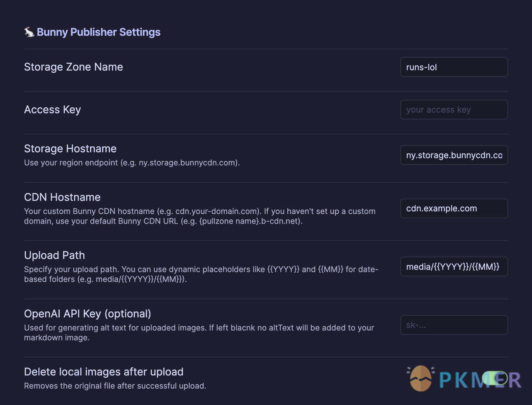Select the CDN Hostname field with cdn.example.com
This screenshot has height=405, width=532.
(454, 208)
